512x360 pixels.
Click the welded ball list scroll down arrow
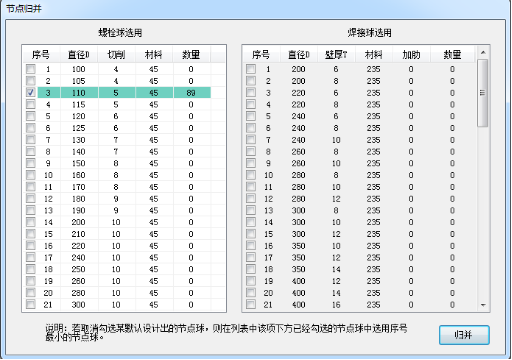pyautogui.click(x=483, y=305)
